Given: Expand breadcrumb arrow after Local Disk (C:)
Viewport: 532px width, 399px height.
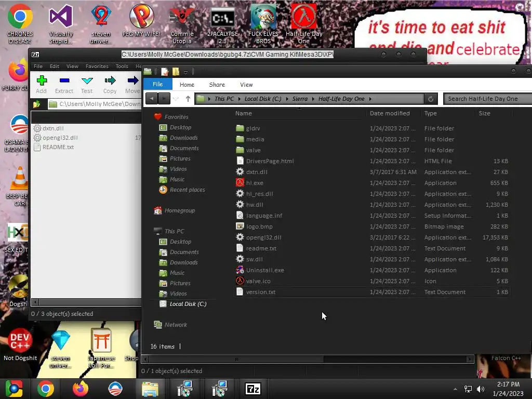Looking at the screenshot, I should pos(287,99).
